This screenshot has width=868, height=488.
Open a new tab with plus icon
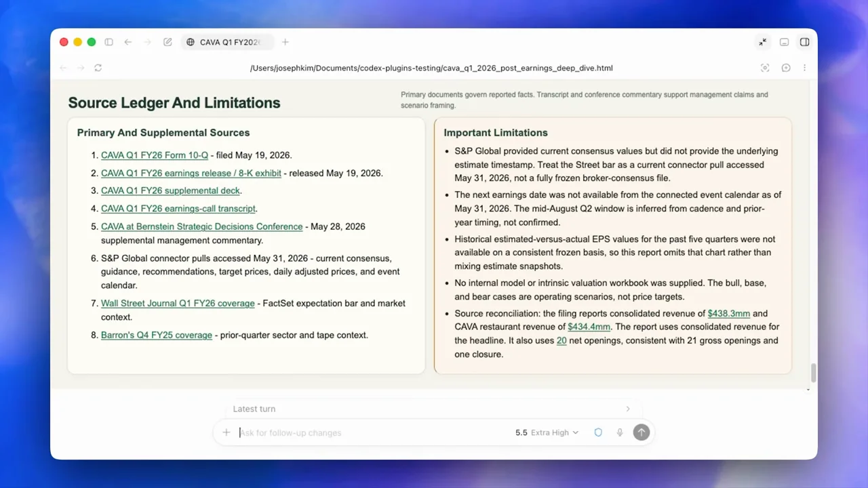[x=285, y=42]
